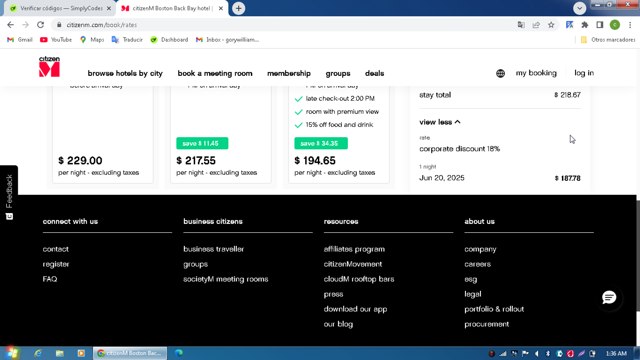640x360 pixels.
Task: Open portfolio & rollout link
Action: [494, 309]
